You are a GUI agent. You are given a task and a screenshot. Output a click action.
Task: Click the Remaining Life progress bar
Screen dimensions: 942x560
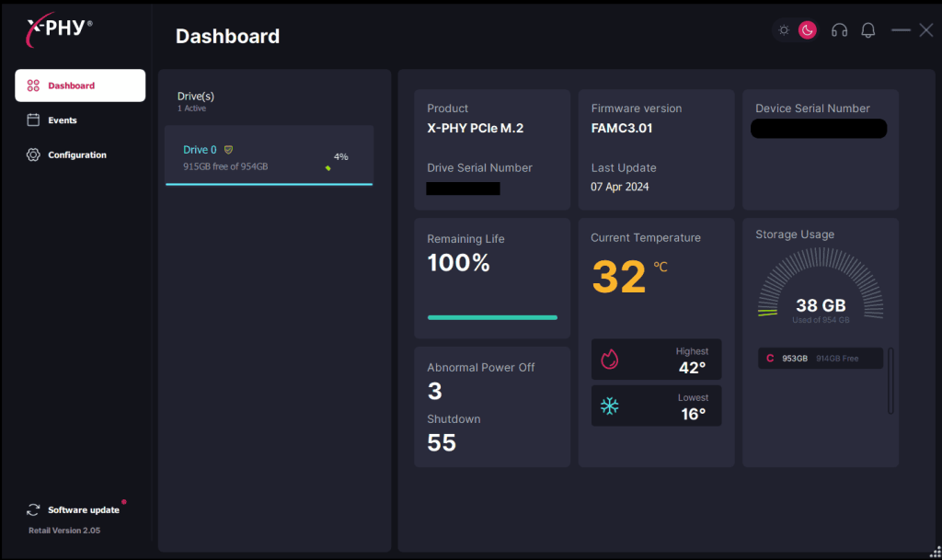[x=492, y=317]
